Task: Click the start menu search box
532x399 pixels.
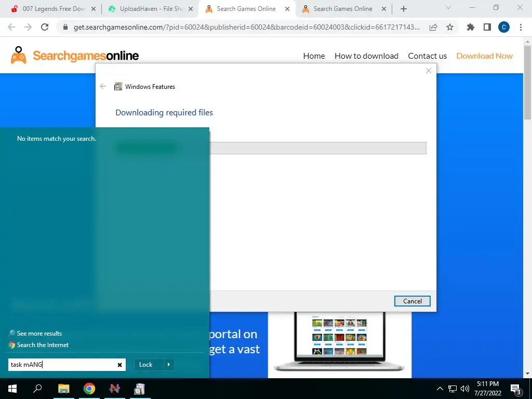Action: tap(67, 365)
